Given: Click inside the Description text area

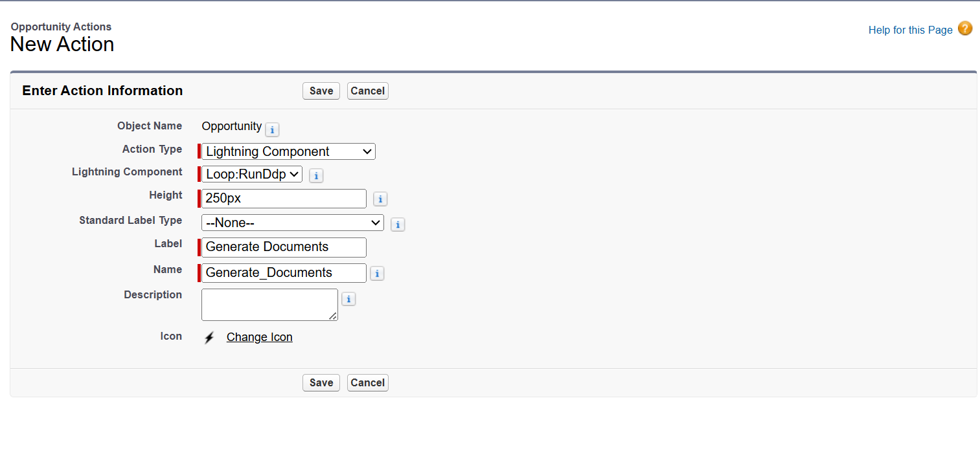Looking at the screenshot, I should [269, 304].
